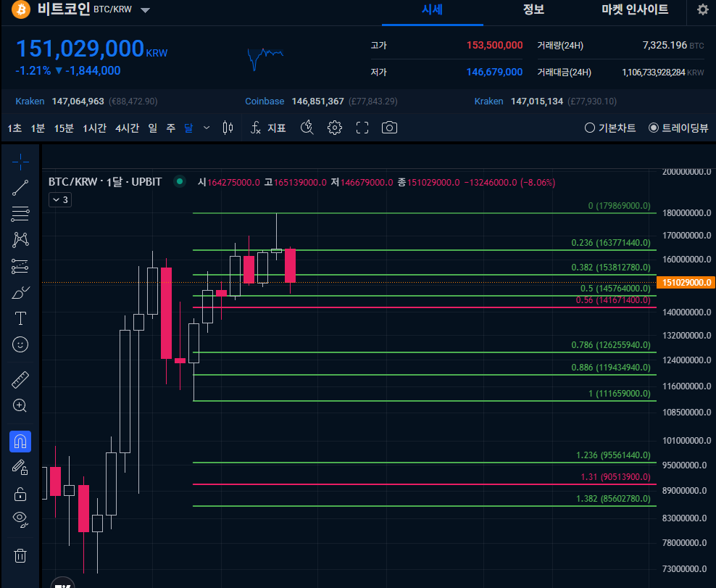Image resolution: width=716 pixels, height=588 pixels.
Task: Open chart settings gear icon
Action: click(335, 128)
